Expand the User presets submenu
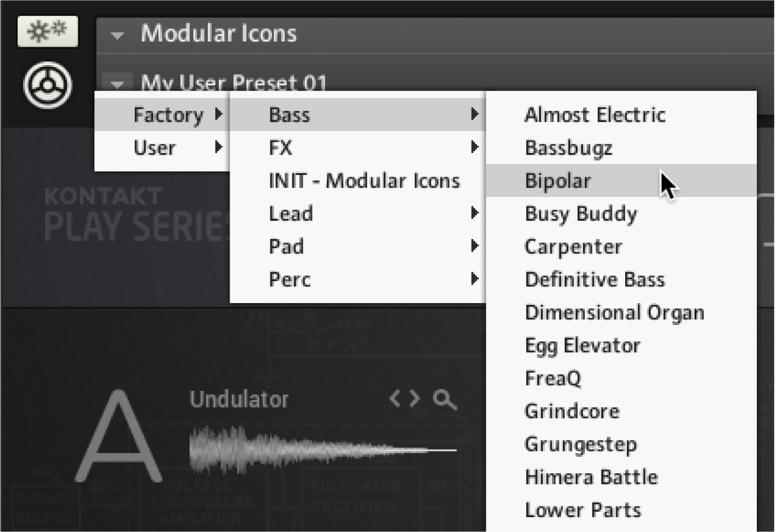The width and height of the screenshot is (777, 532). click(155, 148)
